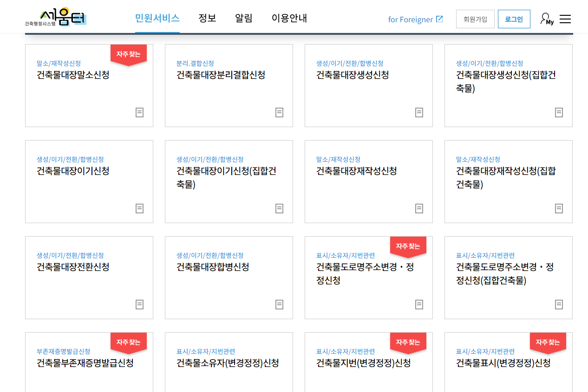Open the for Foreigner link
Screen dimensions: 588x392
[x=411, y=19]
